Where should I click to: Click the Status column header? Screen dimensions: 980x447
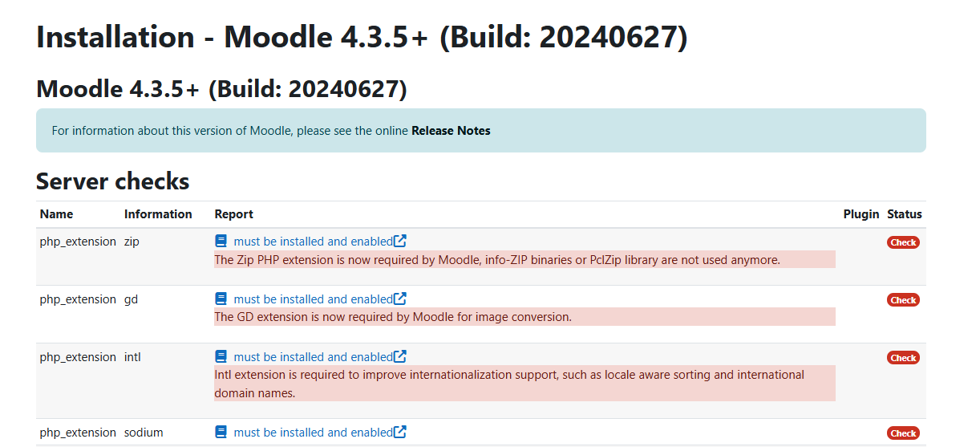point(905,214)
